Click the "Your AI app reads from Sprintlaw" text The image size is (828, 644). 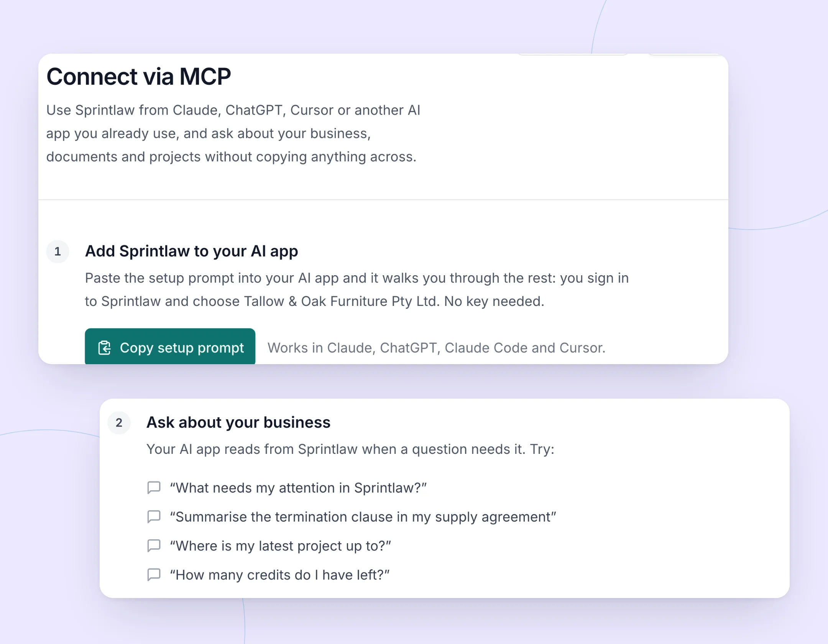point(350,449)
